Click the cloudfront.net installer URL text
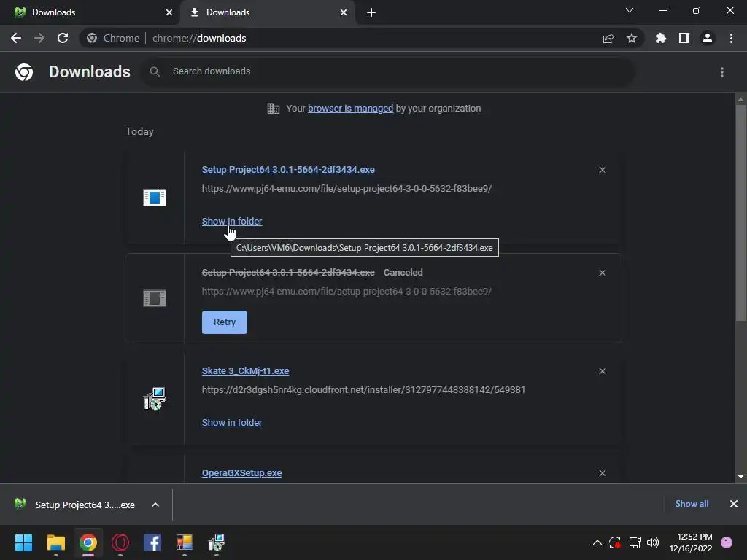This screenshot has width=747, height=560. pyautogui.click(x=363, y=390)
